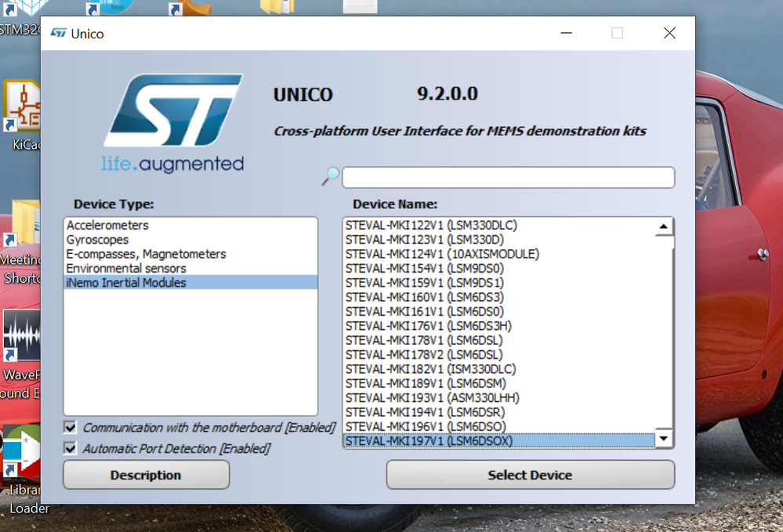The width and height of the screenshot is (783, 532).
Task: Click the device list scroll up arrow
Action: click(663, 226)
